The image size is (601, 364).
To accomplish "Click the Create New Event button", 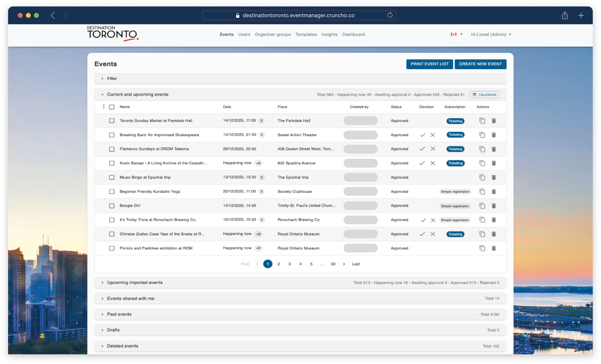I will point(480,64).
